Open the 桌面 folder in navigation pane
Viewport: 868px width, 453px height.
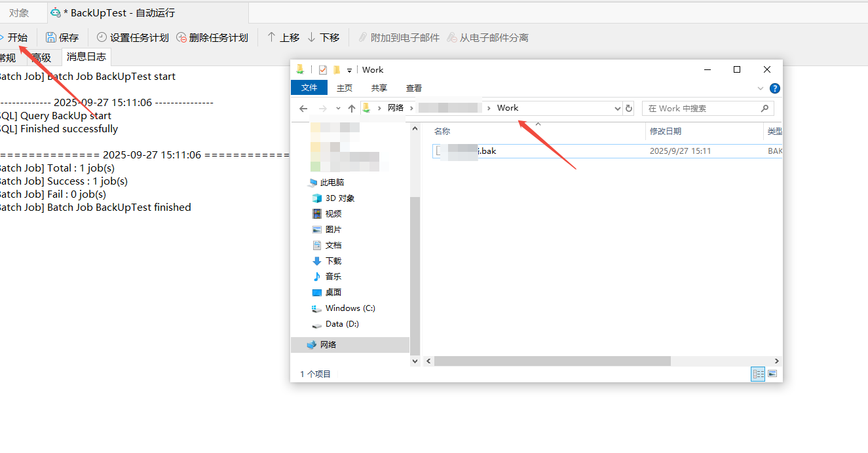click(327, 293)
